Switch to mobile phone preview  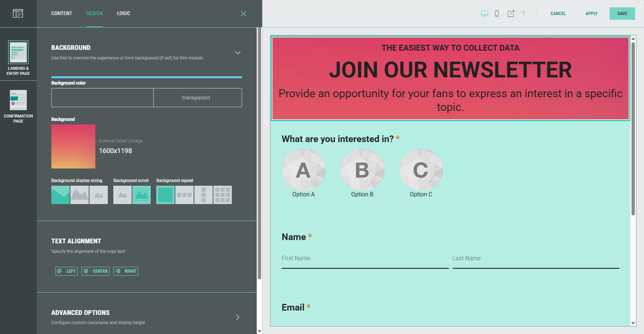497,14
